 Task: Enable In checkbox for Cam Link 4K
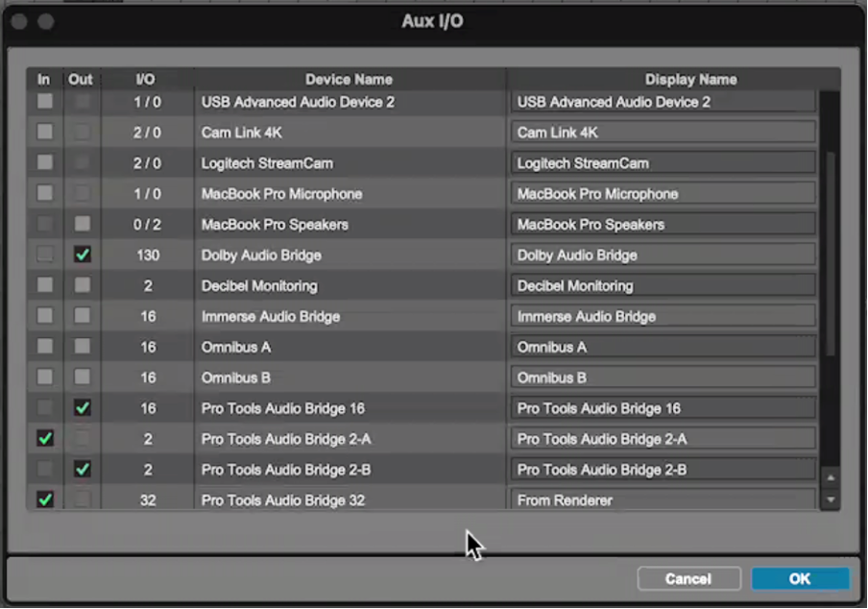pyautogui.click(x=45, y=132)
